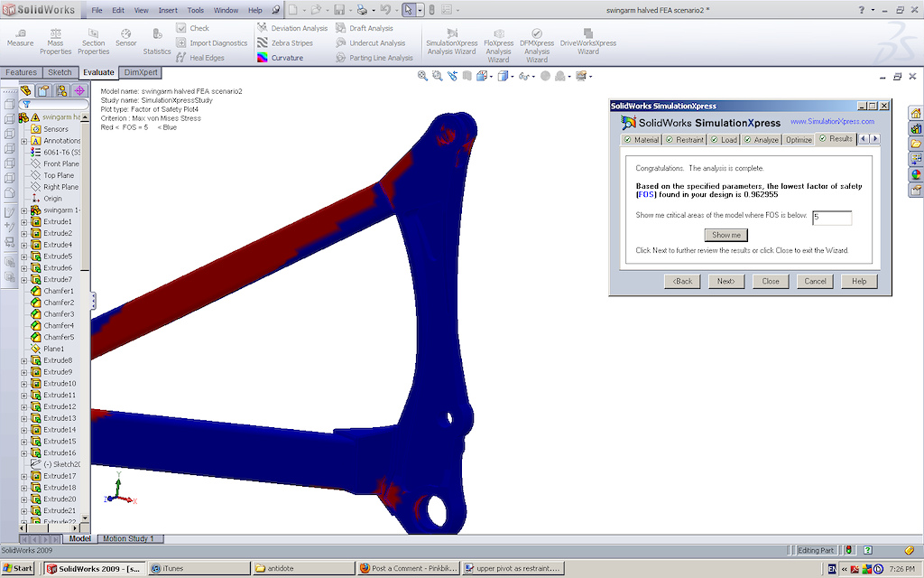
Task: Open Heal Edges tool
Action: tap(199, 58)
